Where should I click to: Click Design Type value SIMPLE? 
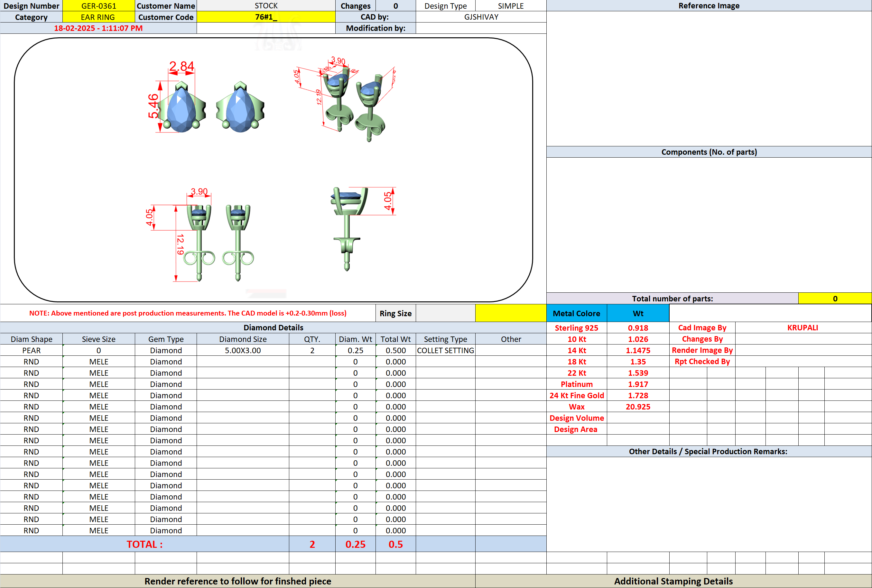tap(510, 5)
